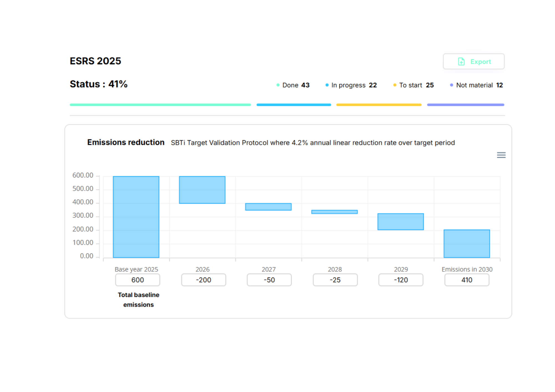Screen dimensions: 555x392
Task: Click the blue In progress bar segment
Action: click(294, 105)
